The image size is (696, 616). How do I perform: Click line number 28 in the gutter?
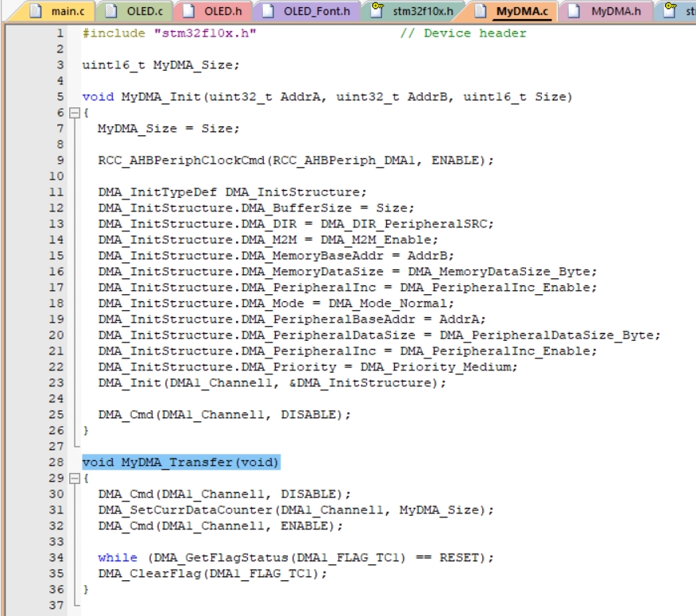pos(56,463)
